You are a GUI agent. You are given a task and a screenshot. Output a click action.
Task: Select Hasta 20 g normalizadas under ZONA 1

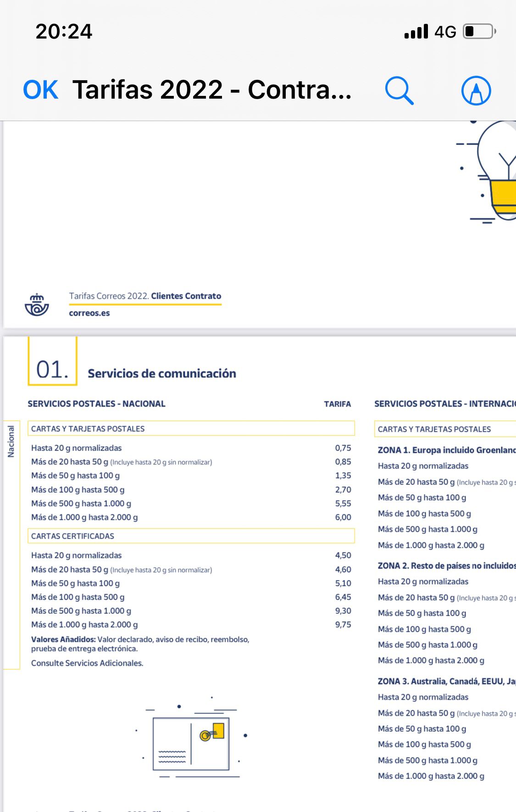pyautogui.click(x=423, y=466)
